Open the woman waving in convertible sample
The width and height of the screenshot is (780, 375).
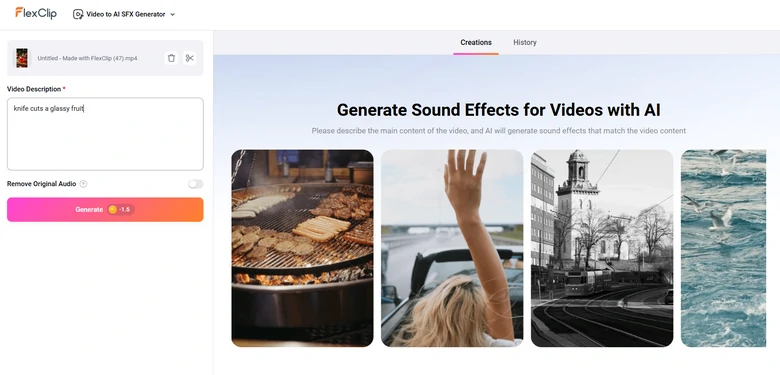coord(452,248)
